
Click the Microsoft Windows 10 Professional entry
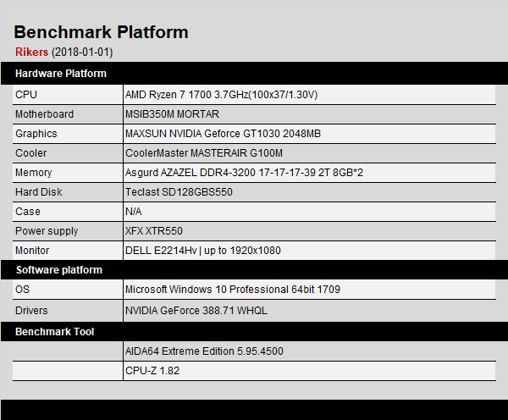233,290
